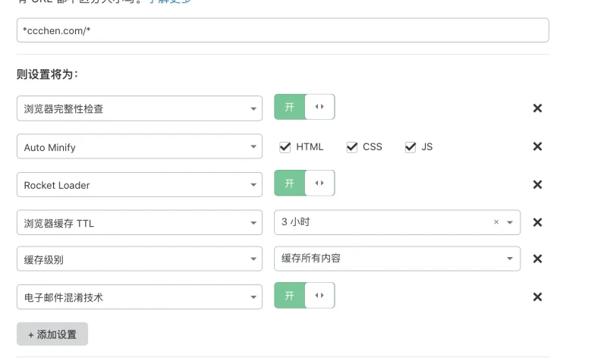Uncheck the JS minify checkbox
Screen dimensions: 607x364
(410, 146)
